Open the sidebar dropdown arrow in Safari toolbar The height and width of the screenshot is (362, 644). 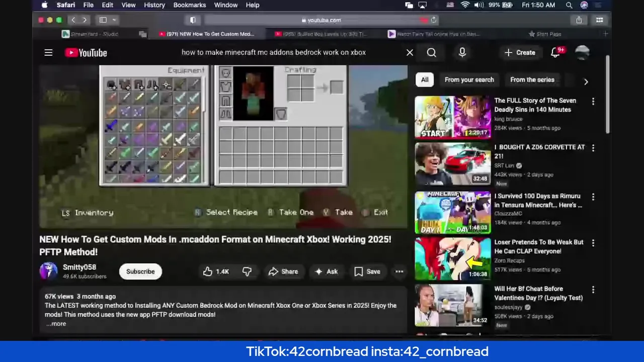pyautogui.click(x=115, y=20)
